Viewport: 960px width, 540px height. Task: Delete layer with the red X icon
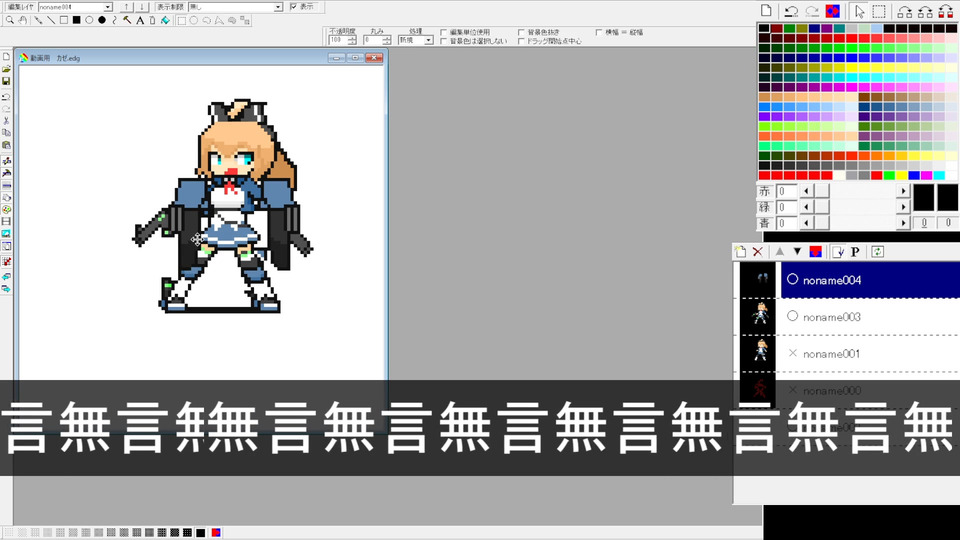click(757, 252)
